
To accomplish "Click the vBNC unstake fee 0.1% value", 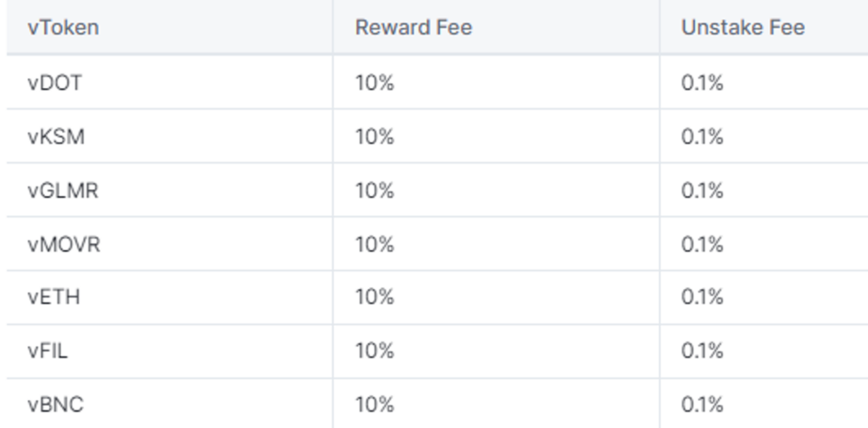I will [702, 405].
